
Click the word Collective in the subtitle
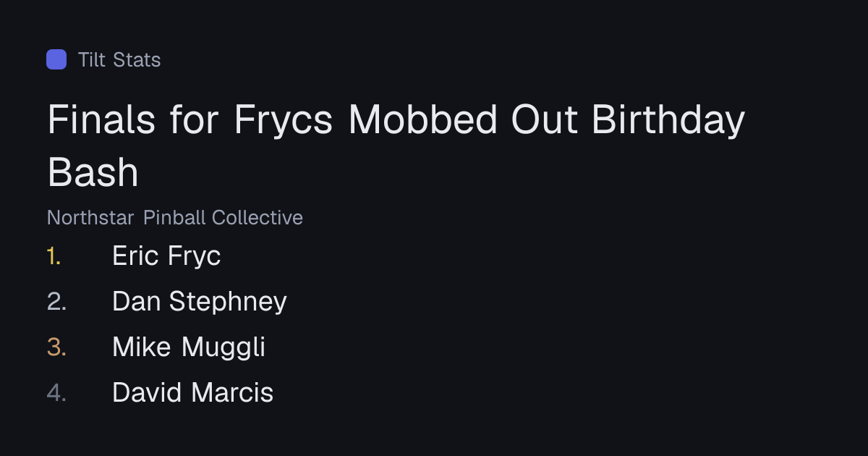tap(258, 217)
